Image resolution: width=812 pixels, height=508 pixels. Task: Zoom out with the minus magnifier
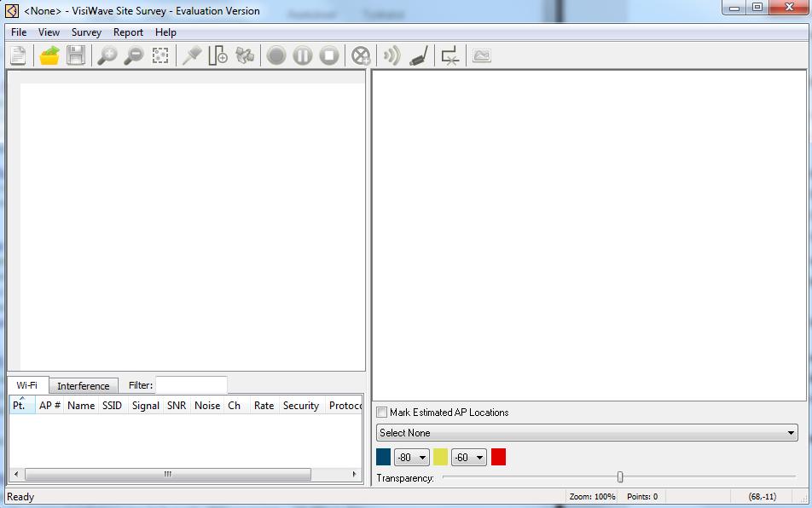pos(134,55)
